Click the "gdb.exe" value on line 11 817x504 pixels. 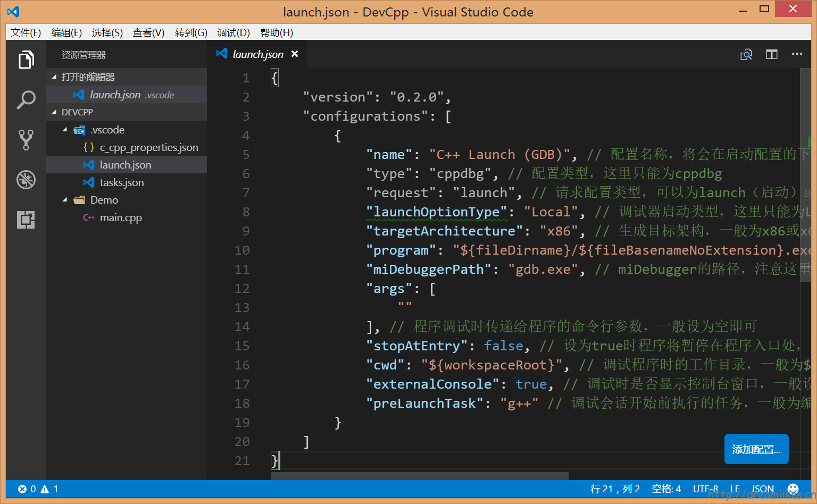pos(543,270)
